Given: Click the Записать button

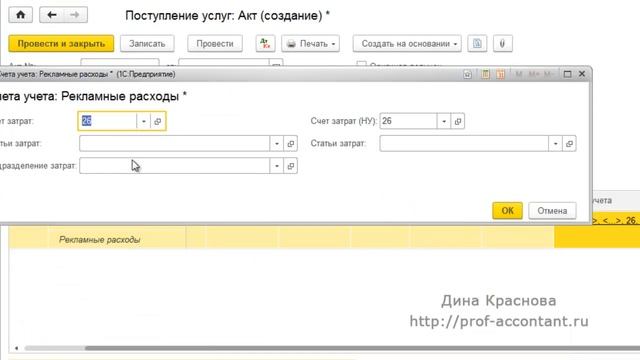Looking at the screenshot, I should (147, 44).
